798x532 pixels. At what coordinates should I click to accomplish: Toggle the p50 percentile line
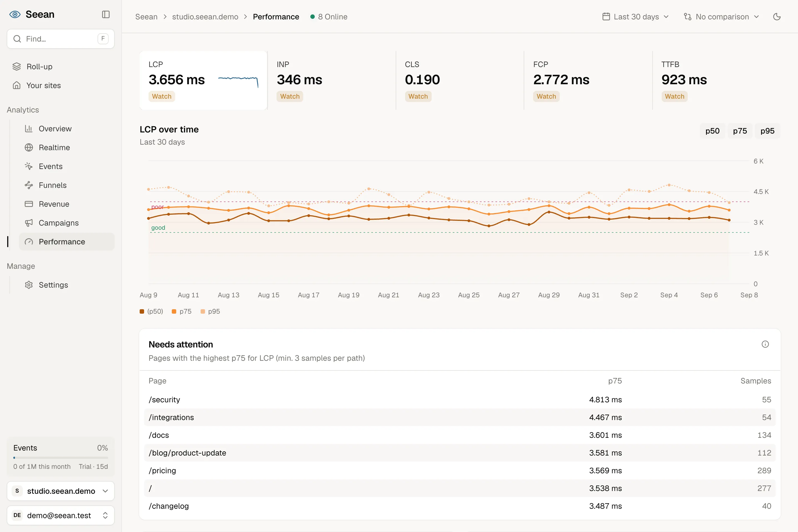[712, 131]
